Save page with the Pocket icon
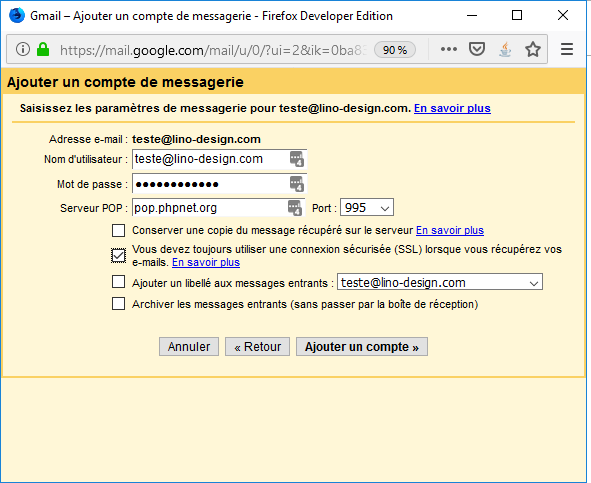The height and width of the screenshot is (483, 591). tap(477, 49)
